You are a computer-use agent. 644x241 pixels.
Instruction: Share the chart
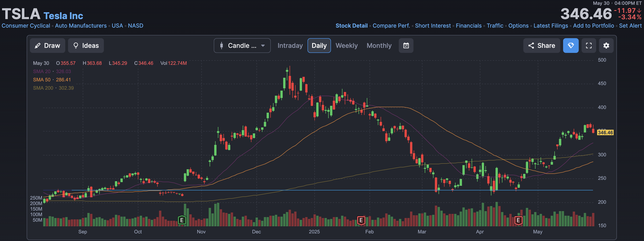point(541,46)
